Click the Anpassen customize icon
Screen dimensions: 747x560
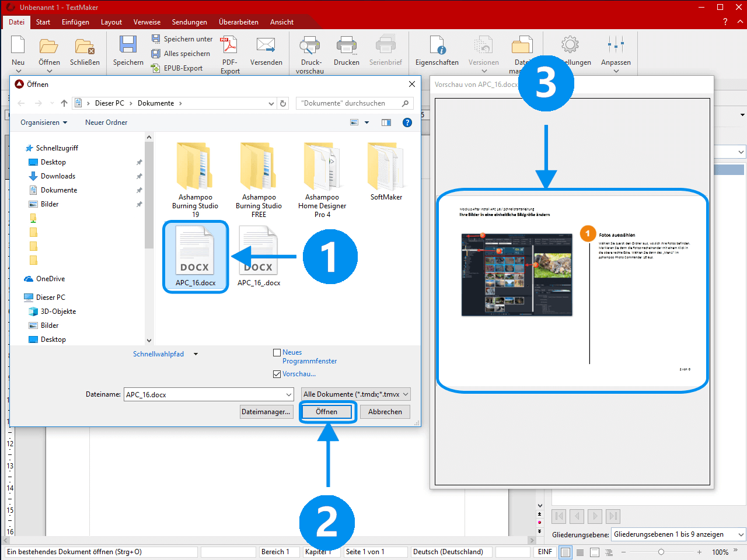(x=616, y=45)
